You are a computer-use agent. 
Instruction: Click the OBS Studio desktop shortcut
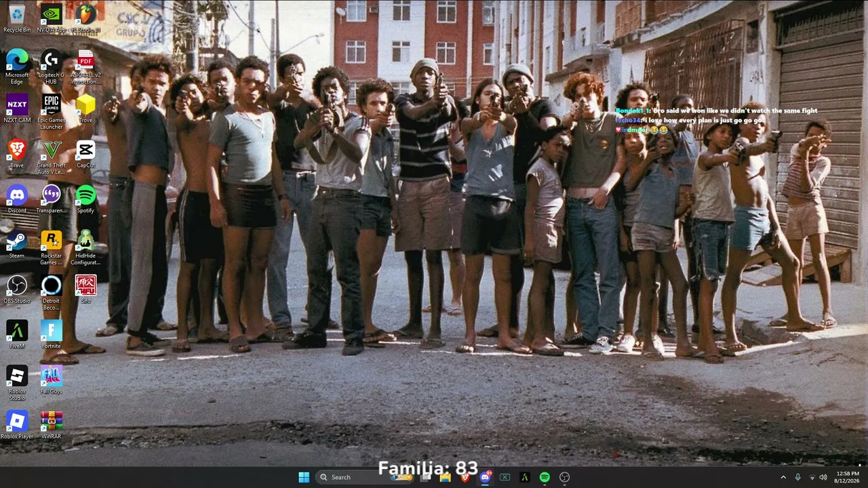[x=17, y=289]
